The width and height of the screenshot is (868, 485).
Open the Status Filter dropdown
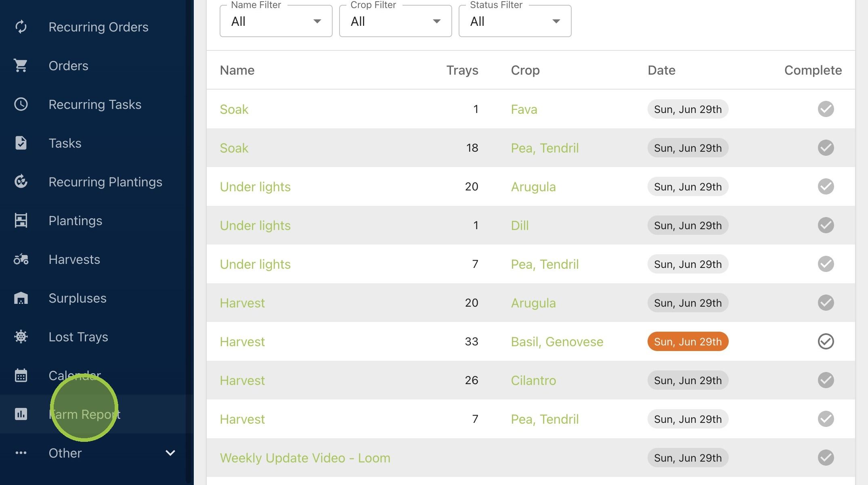(515, 21)
